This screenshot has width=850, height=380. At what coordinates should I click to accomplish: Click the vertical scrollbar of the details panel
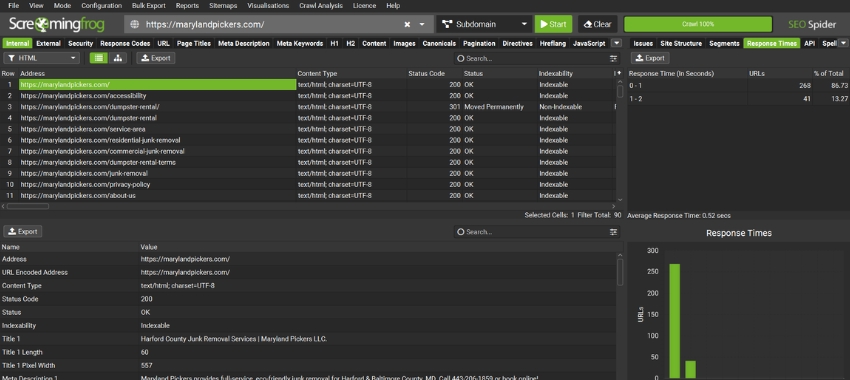(x=620, y=272)
